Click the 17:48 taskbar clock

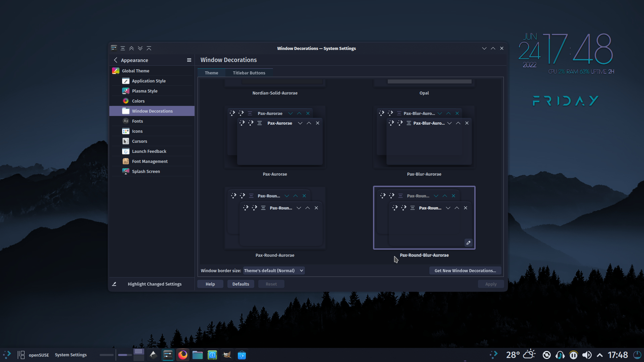pyautogui.click(x=618, y=355)
